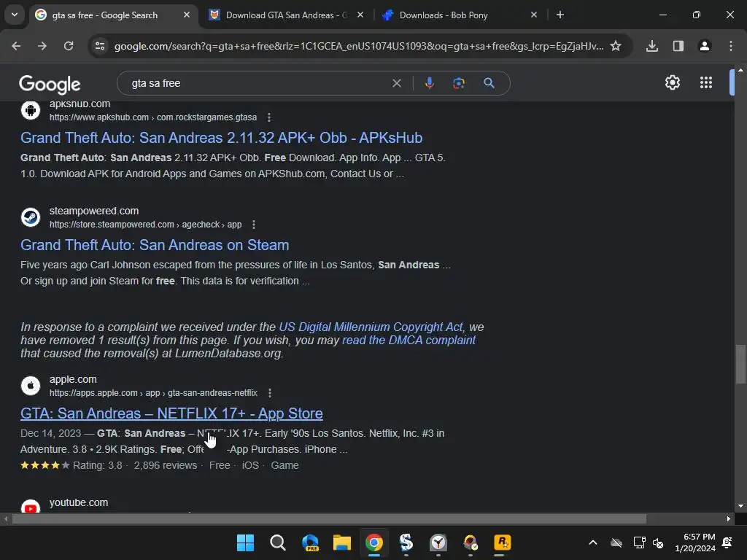This screenshot has width=747, height=560.
Task: Show hidden system tray icons
Action: point(593,542)
